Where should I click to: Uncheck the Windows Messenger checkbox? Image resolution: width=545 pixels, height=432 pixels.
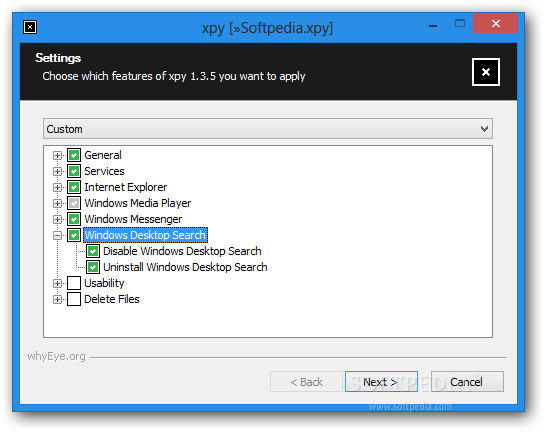click(74, 219)
